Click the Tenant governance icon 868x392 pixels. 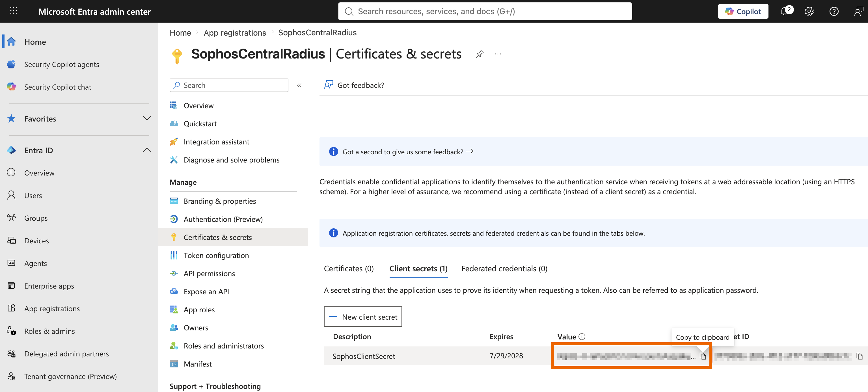click(11, 376)
